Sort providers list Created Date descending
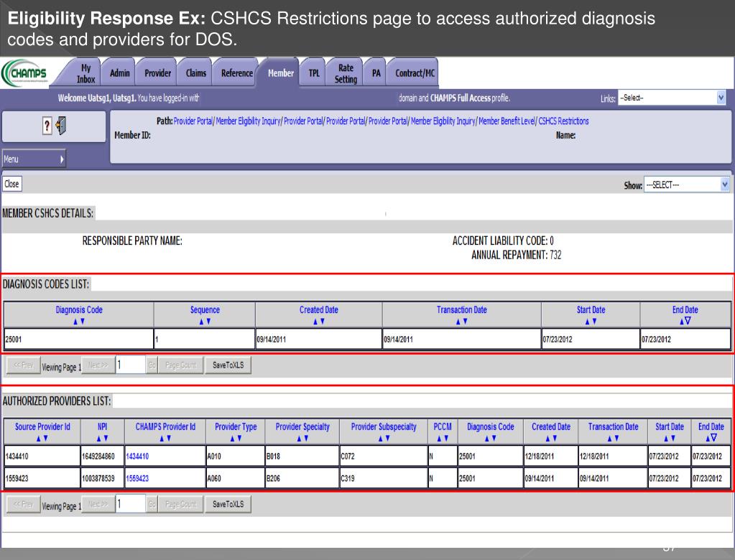Screen dimensions: 735x560 (x=555, y=439)
